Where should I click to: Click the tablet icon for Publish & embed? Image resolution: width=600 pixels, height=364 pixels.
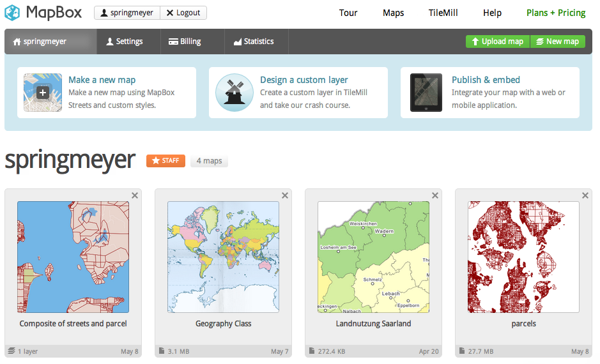coord(426,93)
